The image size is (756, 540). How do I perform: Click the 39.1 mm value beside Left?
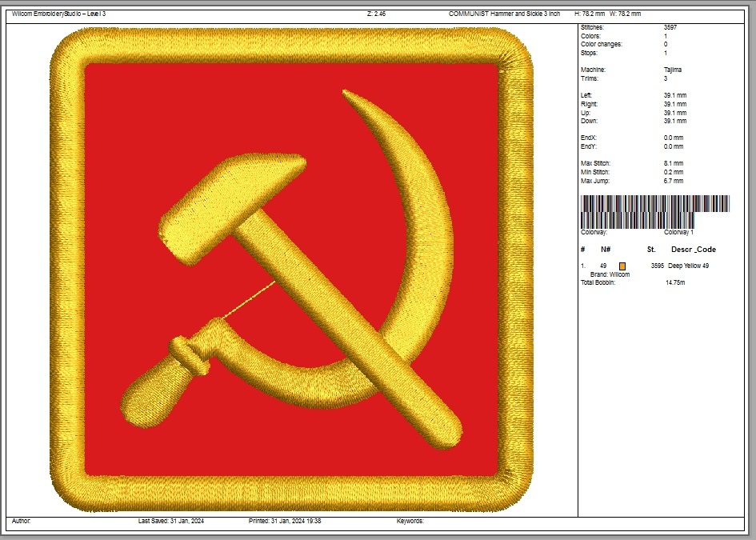[675, 95]
